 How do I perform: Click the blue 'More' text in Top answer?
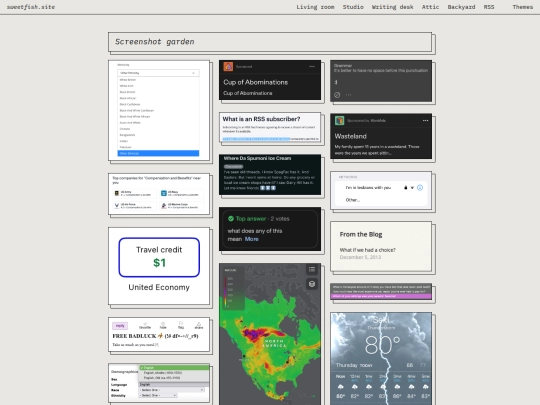(x=251, y=239)
